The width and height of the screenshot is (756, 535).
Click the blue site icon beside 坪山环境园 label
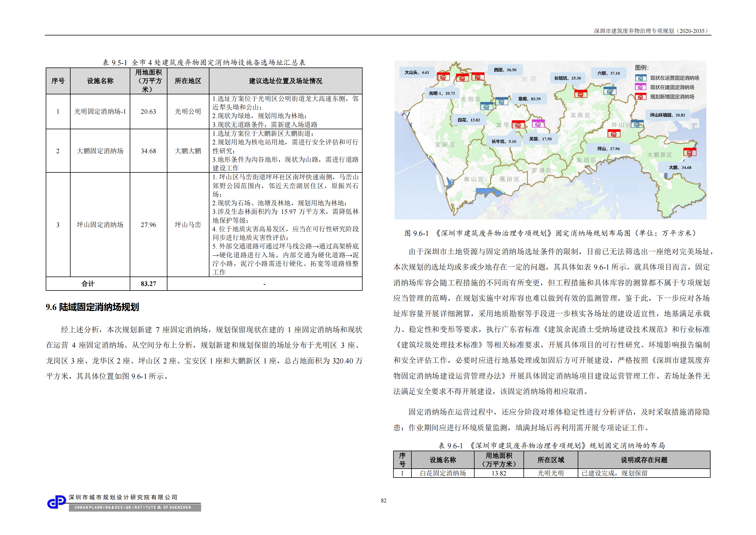637,124
